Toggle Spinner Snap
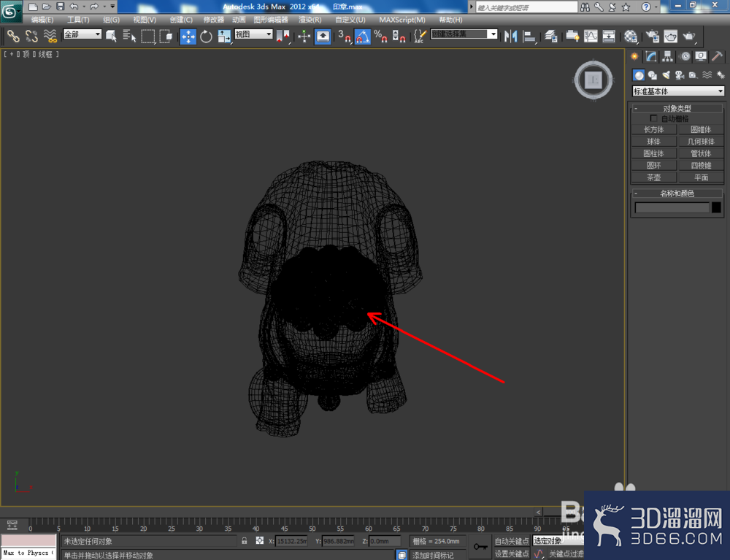This screenshot has height=560, width=730. tap(399, 36)
